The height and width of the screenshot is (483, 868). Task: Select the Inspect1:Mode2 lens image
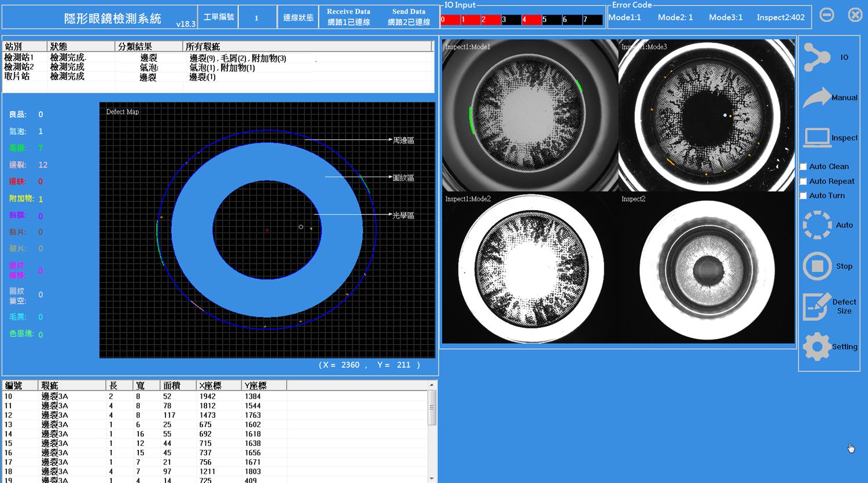(530, 268)
